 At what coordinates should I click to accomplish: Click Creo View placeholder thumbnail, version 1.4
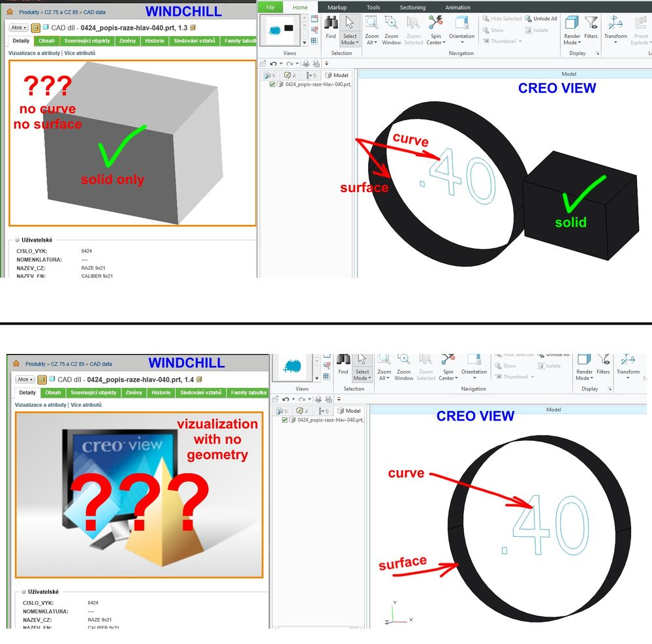tap(139, 494)
